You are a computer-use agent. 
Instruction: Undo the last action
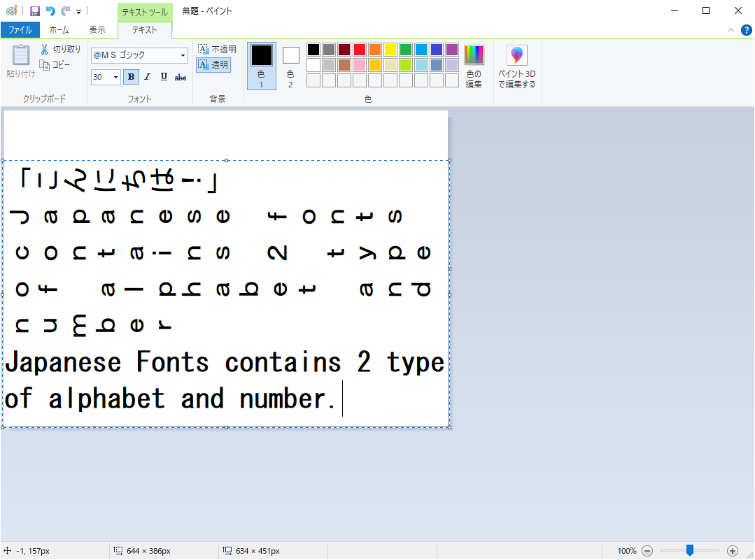coord(50,10)
